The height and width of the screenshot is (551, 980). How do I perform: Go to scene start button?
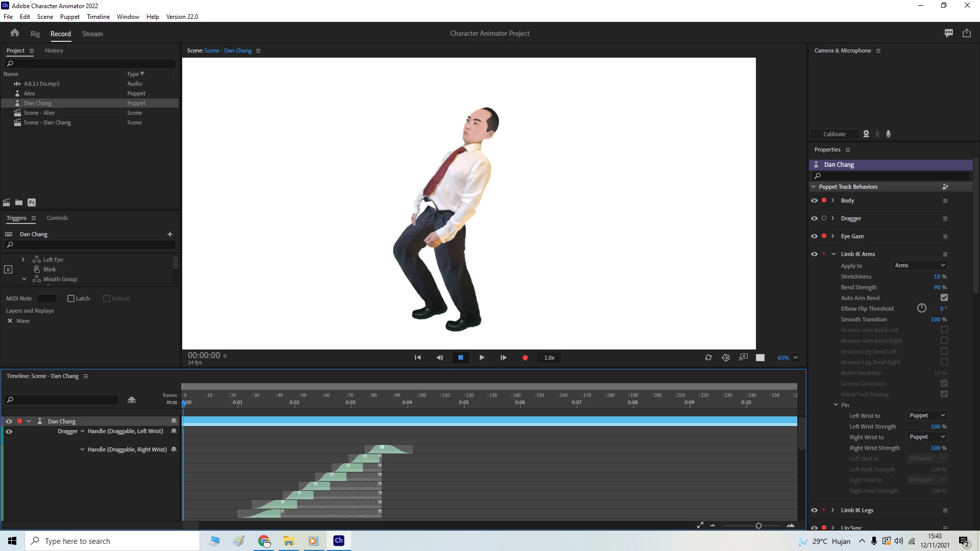[418, 358]
